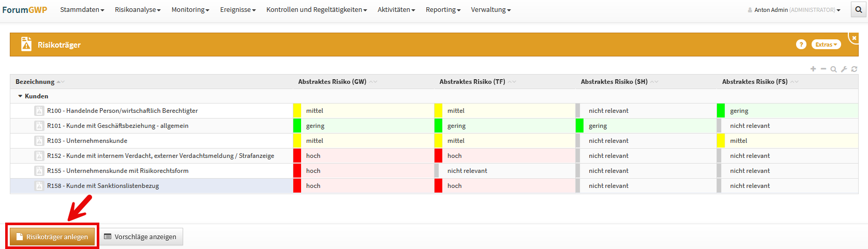
Task: Click the red GW risk swatch for R152
Action: [x=297, y=156]
